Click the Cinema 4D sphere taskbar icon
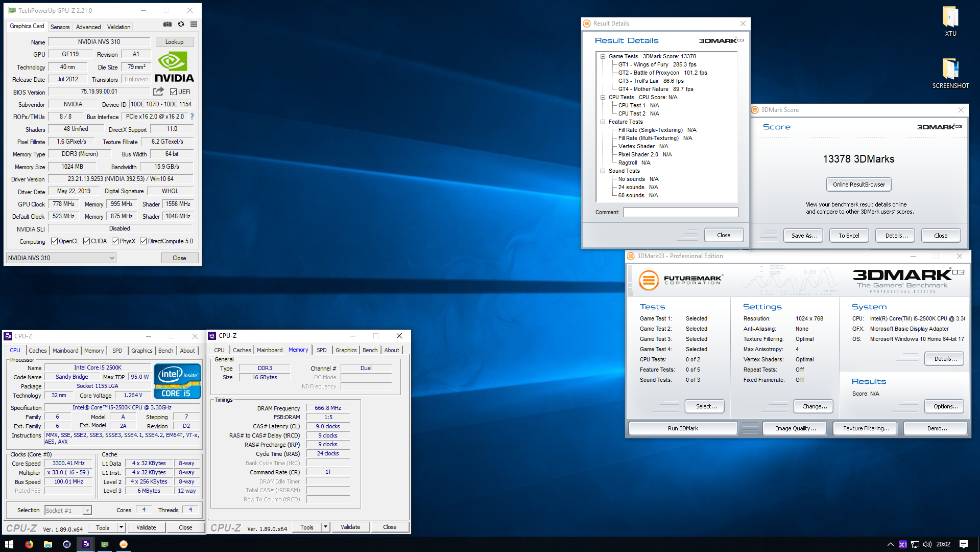 (x=66, y=544)
